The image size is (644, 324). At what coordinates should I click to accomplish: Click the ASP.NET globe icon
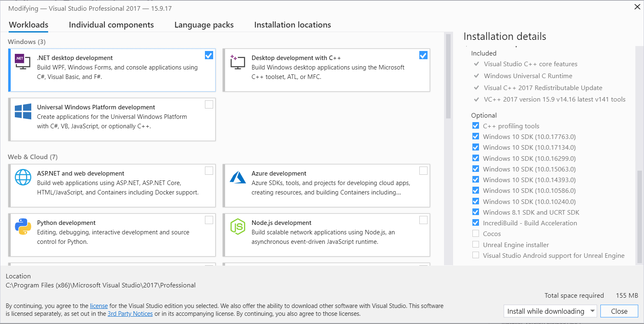point(23,177)
